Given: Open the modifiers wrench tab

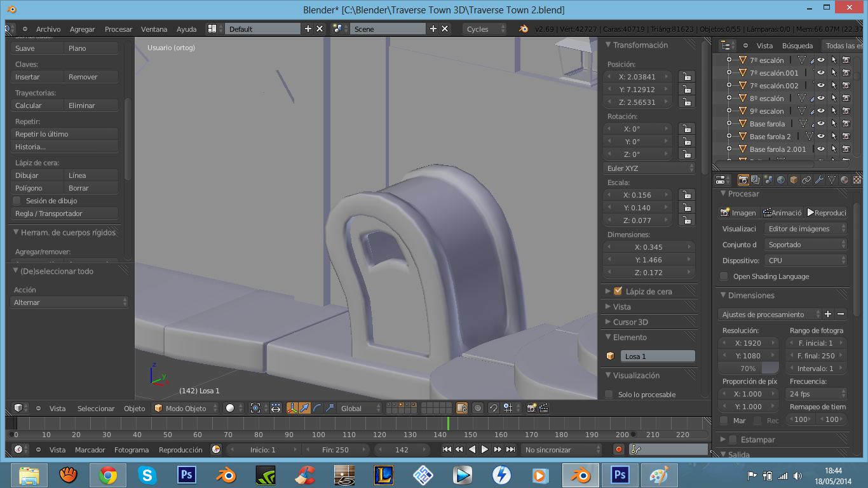Looking at the screenshot, I should coord(819,180).
